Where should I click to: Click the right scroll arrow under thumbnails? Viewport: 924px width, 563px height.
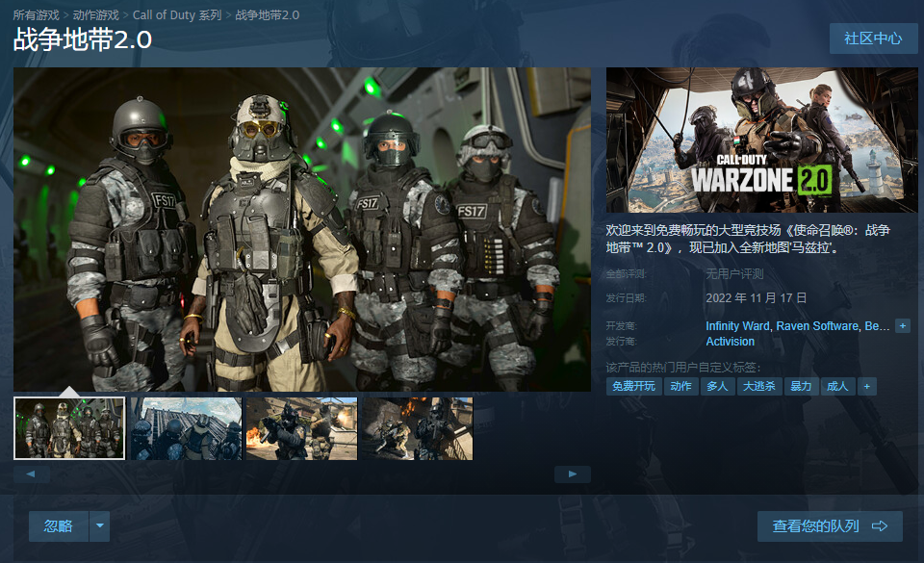[573, 474]
